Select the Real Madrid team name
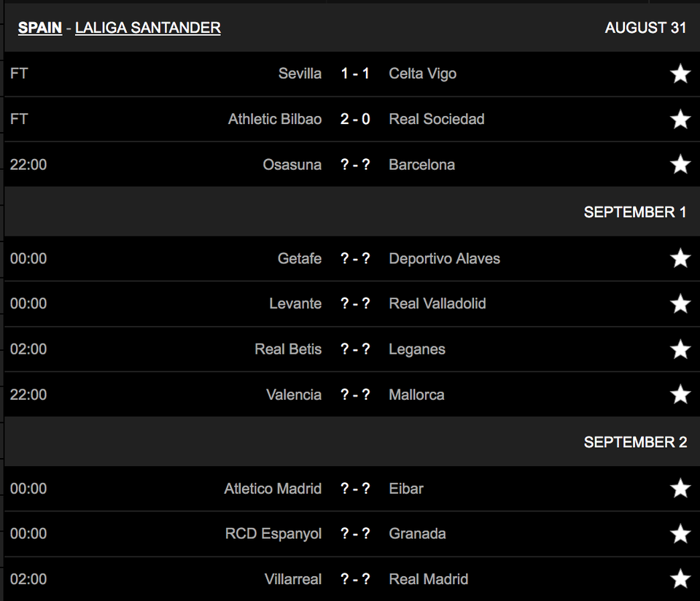This screenshot has height=601, width=700. pos(429,579)
